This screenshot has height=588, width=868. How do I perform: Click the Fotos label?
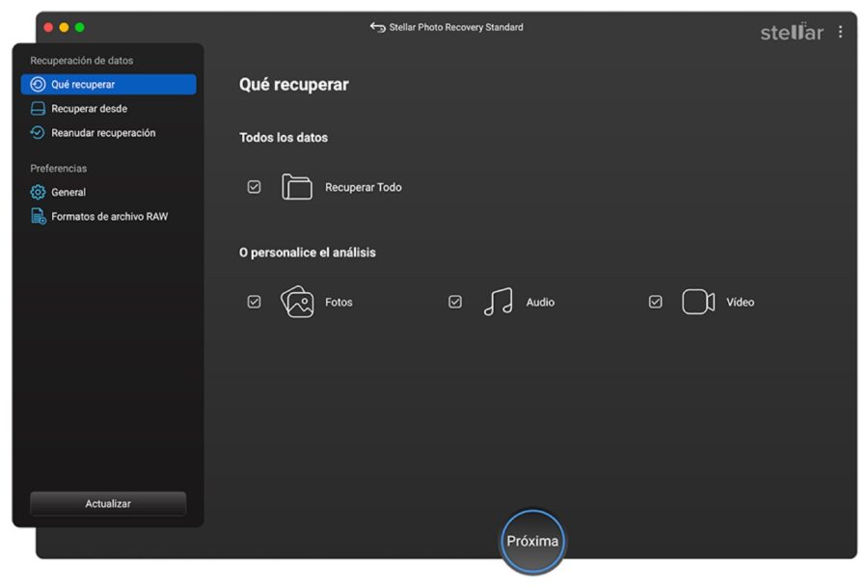[339, 302]
